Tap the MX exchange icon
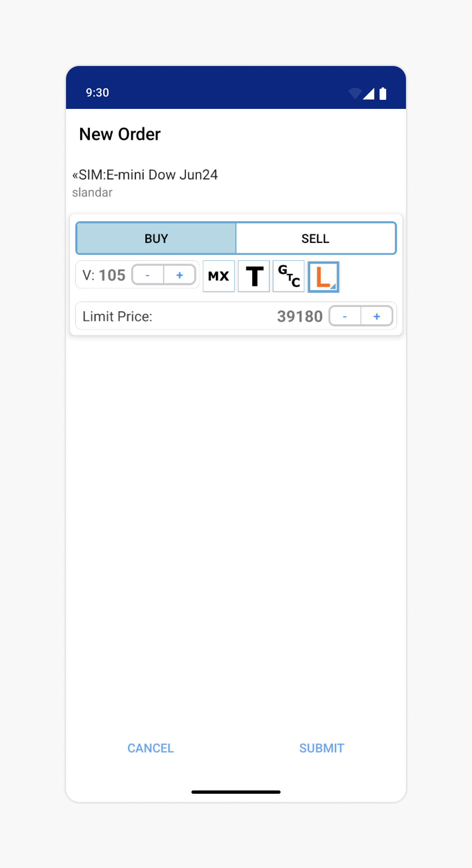Image resolution: width=472 pixels, height=868 pixels. (219, 276)
